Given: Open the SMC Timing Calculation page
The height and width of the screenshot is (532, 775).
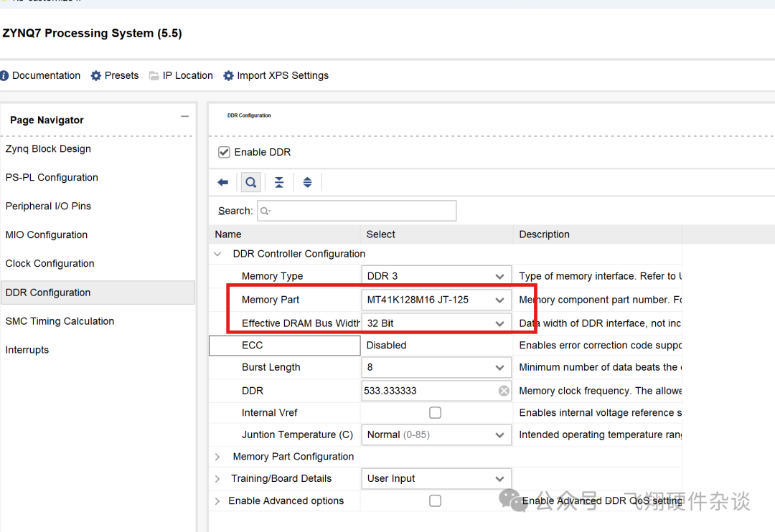Looking at the screenshot, I should coord(60,321).
